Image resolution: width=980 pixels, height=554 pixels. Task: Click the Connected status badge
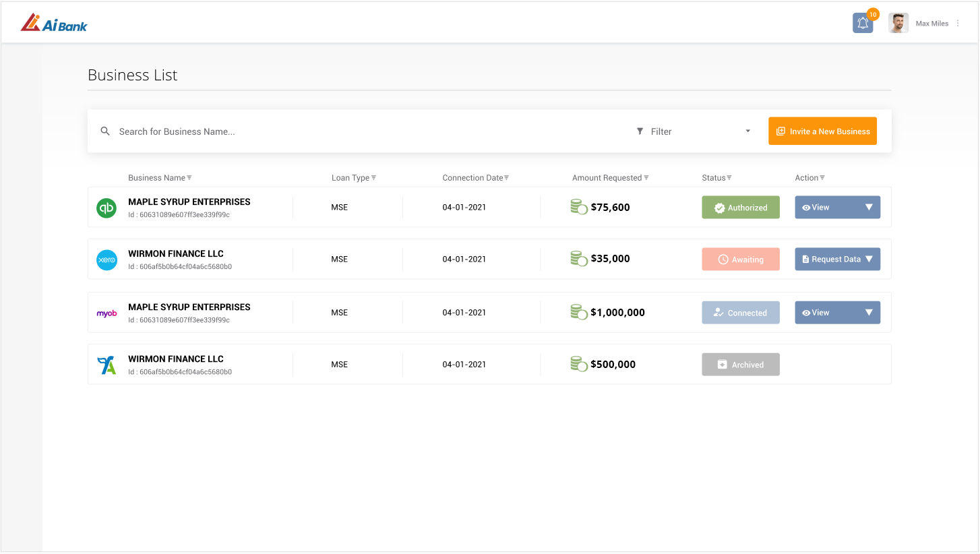(741, 313)
